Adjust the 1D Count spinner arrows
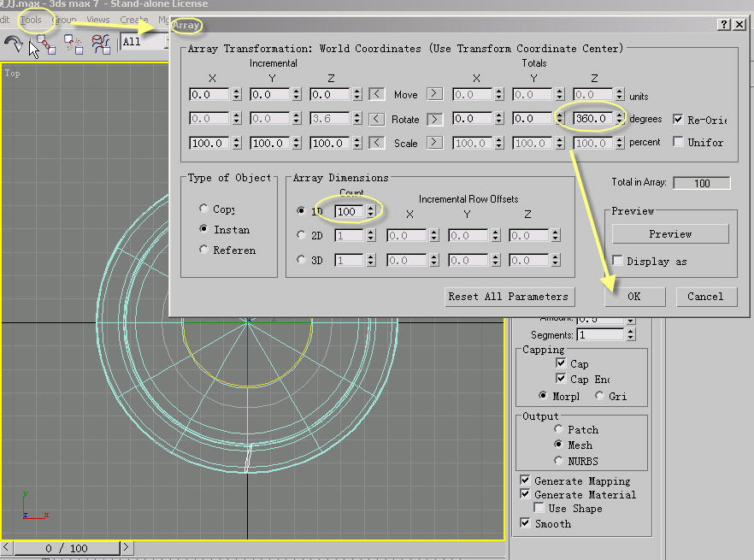 370,211
